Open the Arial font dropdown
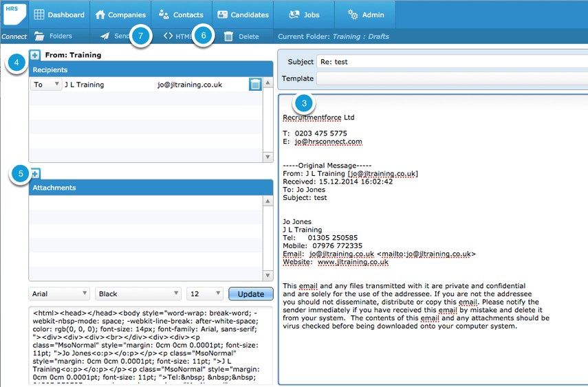 tap(59, 294)
